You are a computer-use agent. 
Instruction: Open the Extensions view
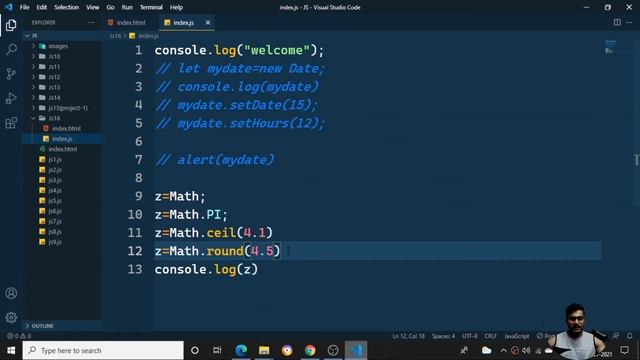click(11, 122)
